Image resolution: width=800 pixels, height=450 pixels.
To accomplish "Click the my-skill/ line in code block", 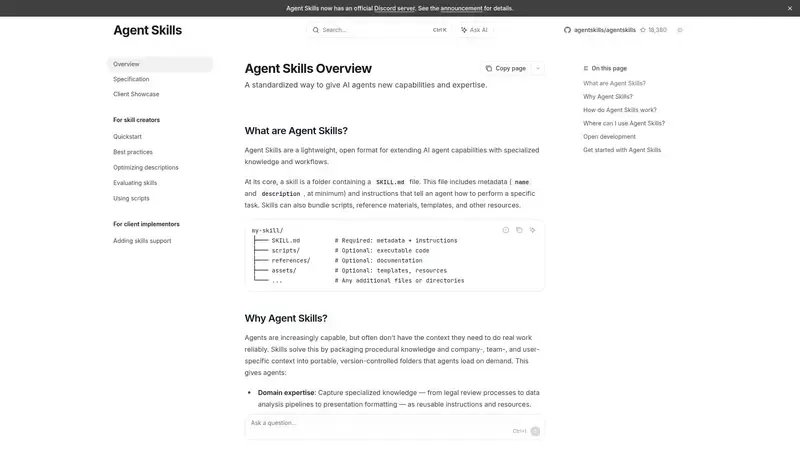I will [267, 231].
